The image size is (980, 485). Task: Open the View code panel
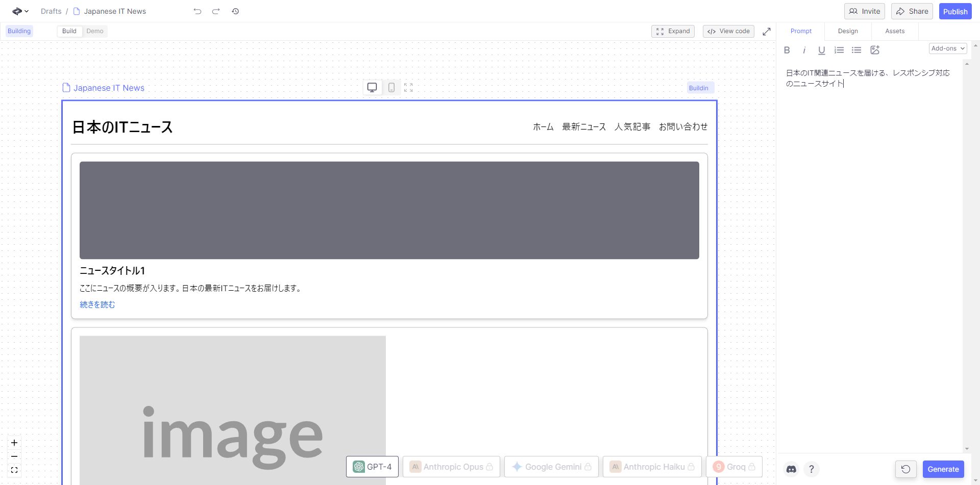pyautogui.click(x=728, y=31)
